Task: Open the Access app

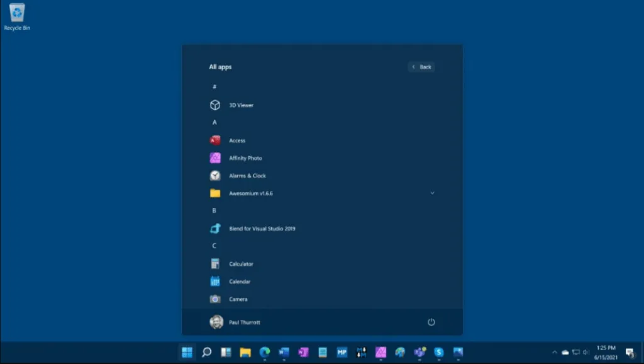Action: coord(236,140)
